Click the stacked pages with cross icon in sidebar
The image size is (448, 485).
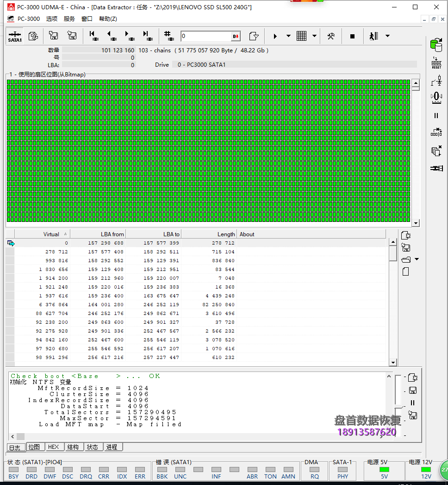tap(436, 151)
